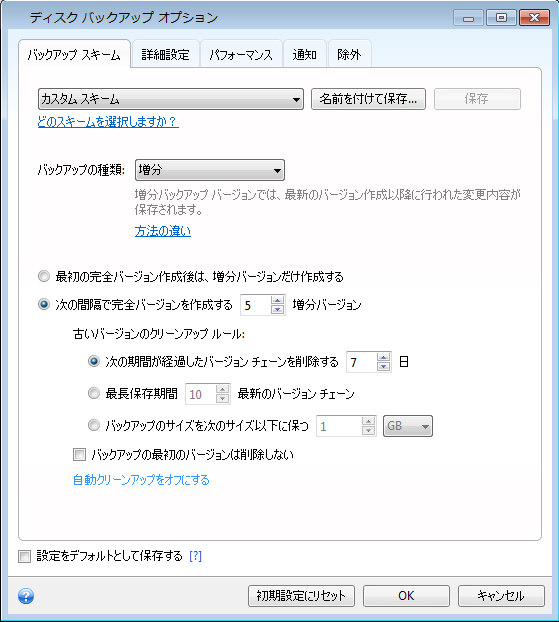The image size is (559, 622).
Task: Open the GB unit dropdown
Action: (408, 426)
